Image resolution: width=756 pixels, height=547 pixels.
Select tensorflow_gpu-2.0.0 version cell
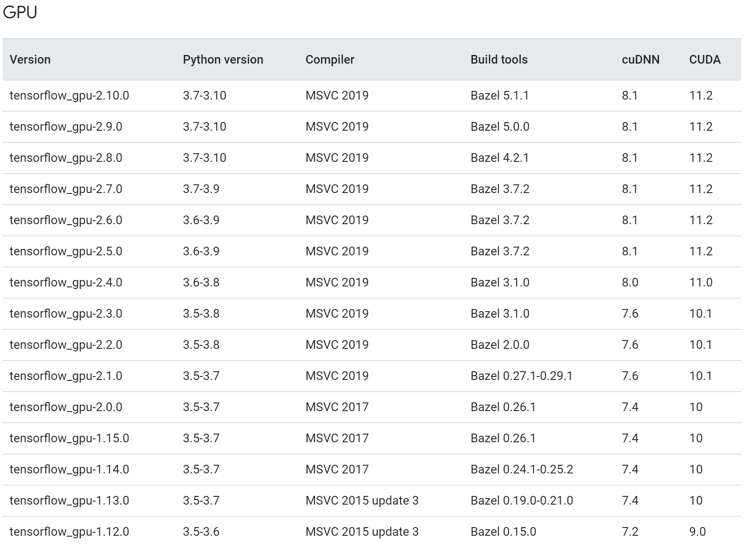coord(66,407)
